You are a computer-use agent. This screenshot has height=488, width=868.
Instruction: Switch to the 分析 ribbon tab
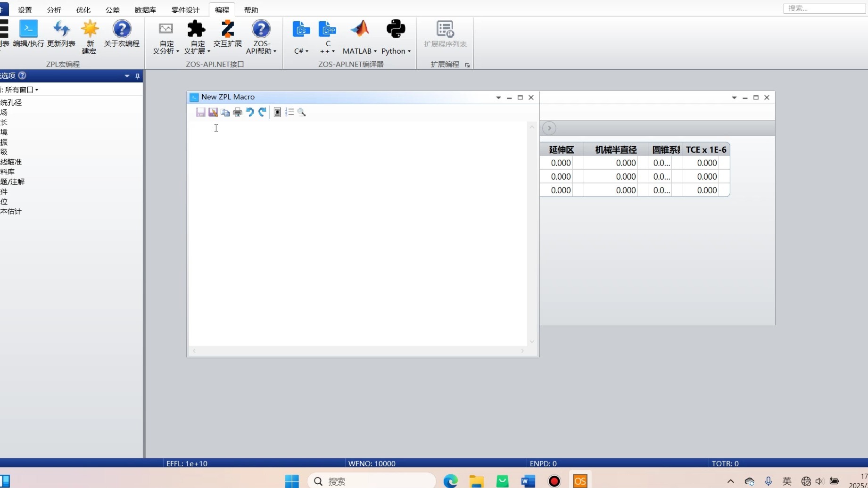pyautogui.click(x=54, y=10)
